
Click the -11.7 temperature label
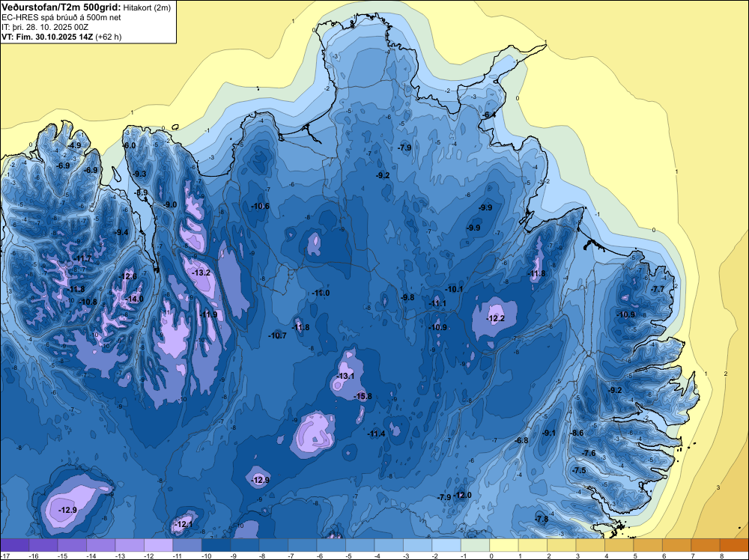pos(83,259)
